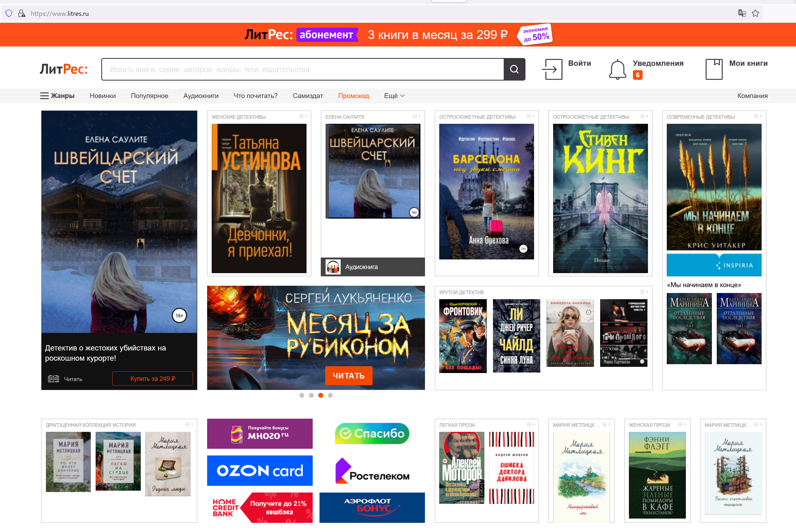
Task: Open Крутой детектив block options menu
Action: (x=644, y=292)
